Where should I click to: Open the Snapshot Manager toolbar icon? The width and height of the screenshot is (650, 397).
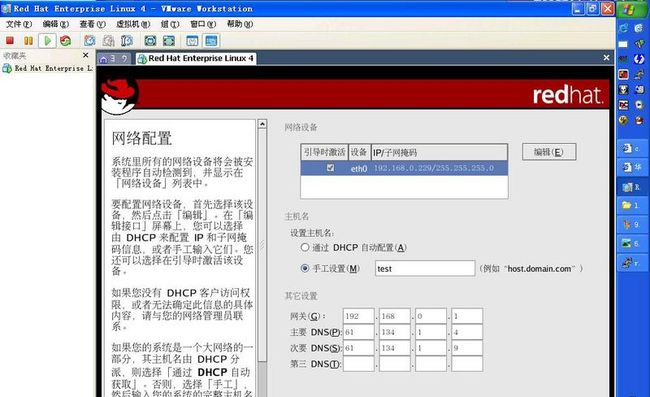point(127,41)
